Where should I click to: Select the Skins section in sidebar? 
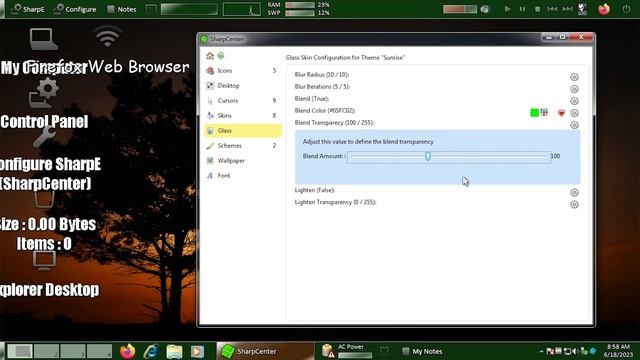click(x=242, y=116)
